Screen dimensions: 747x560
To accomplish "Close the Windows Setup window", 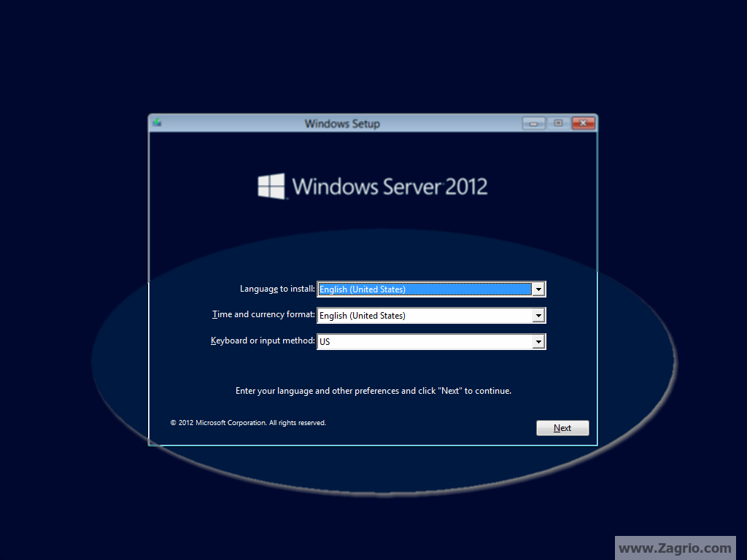I will 583,123.
